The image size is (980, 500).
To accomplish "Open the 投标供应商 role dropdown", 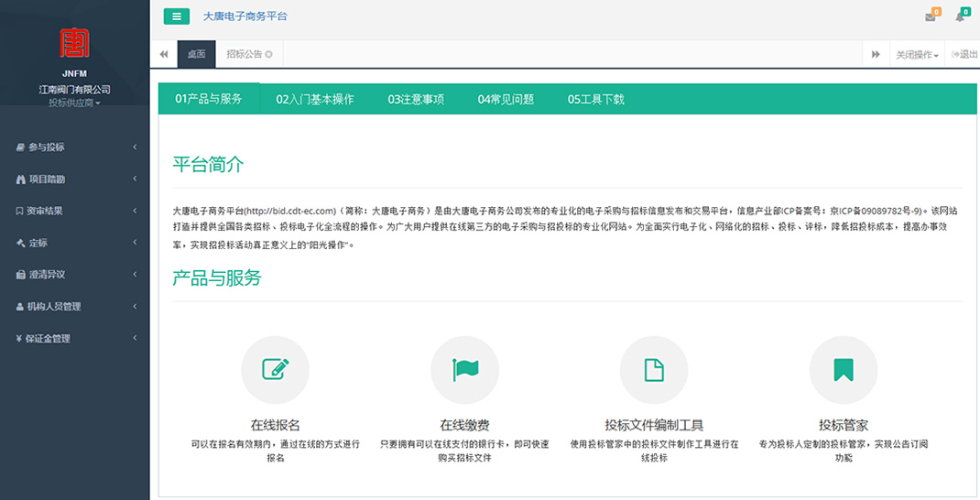I will (74, 103).
